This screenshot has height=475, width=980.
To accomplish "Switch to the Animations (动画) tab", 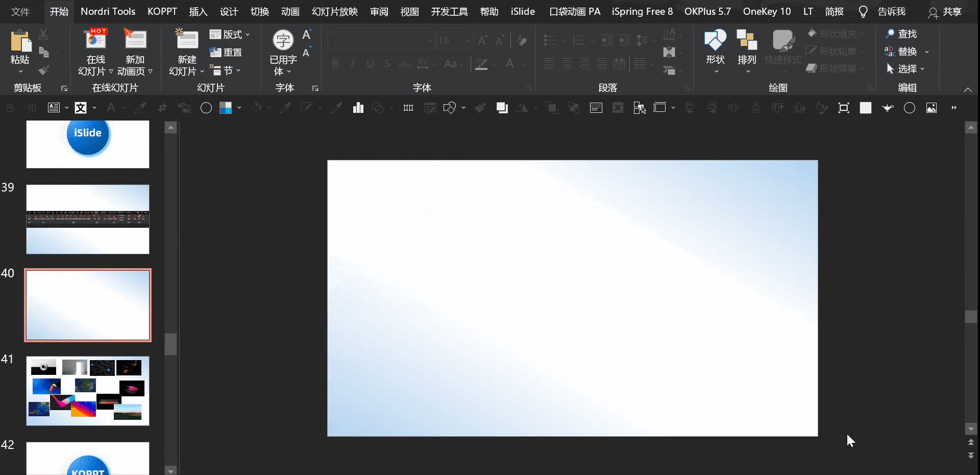I will click(290, 12).
